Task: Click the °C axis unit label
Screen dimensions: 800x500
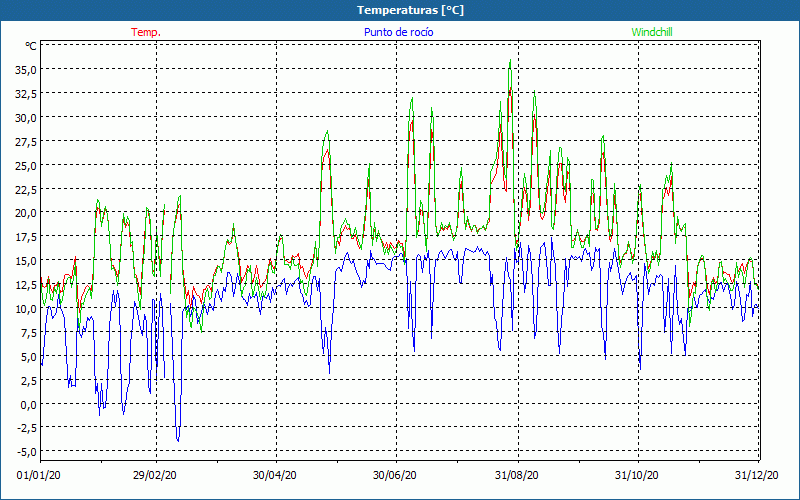Action: [31, 46]
